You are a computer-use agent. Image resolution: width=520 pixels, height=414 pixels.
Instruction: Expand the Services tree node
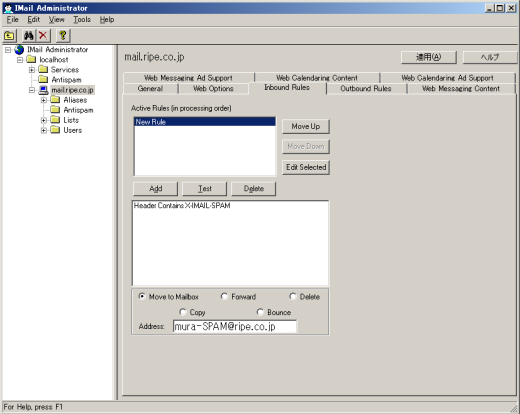click(32, 70)
